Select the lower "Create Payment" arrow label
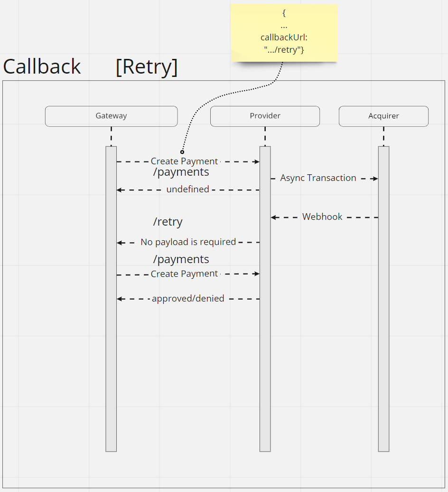 [184, 274]
